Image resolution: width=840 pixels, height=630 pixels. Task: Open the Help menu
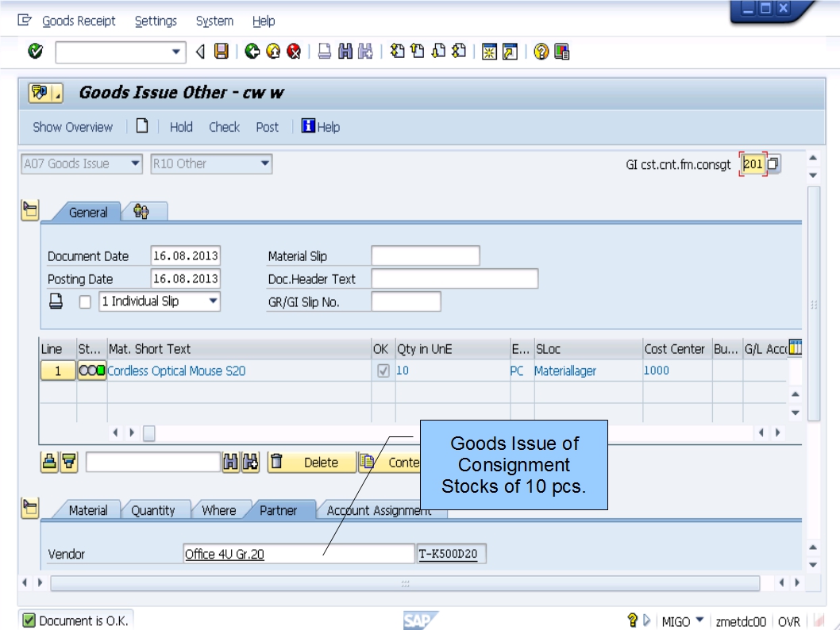tap(264, 21)
